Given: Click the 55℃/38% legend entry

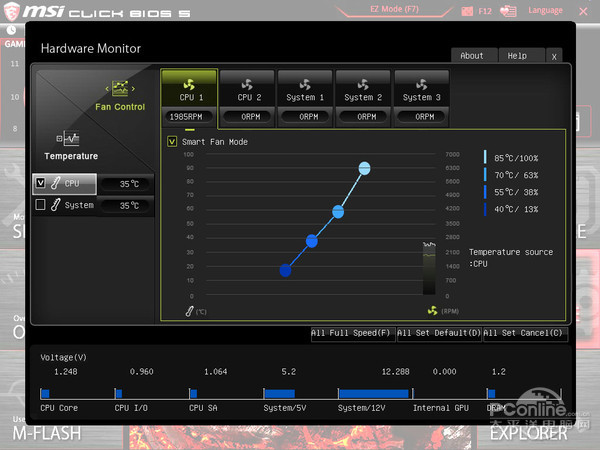Looking at the screenshot, I should tap(511, 192).
